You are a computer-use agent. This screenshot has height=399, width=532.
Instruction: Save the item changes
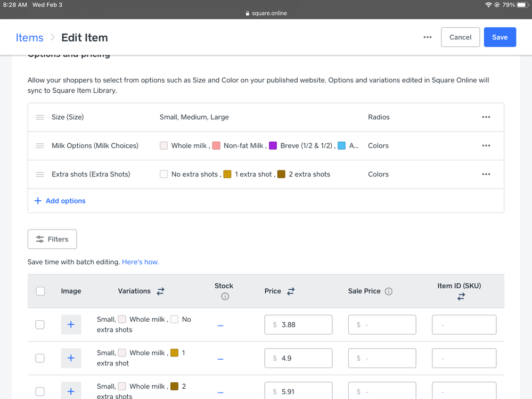500,37
